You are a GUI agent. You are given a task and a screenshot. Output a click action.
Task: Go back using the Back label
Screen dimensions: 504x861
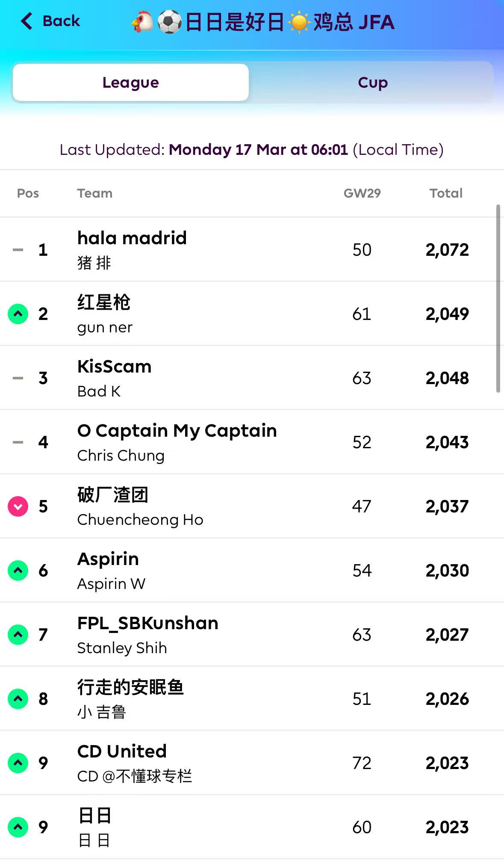pyautogui.click(x=61, y=21)
